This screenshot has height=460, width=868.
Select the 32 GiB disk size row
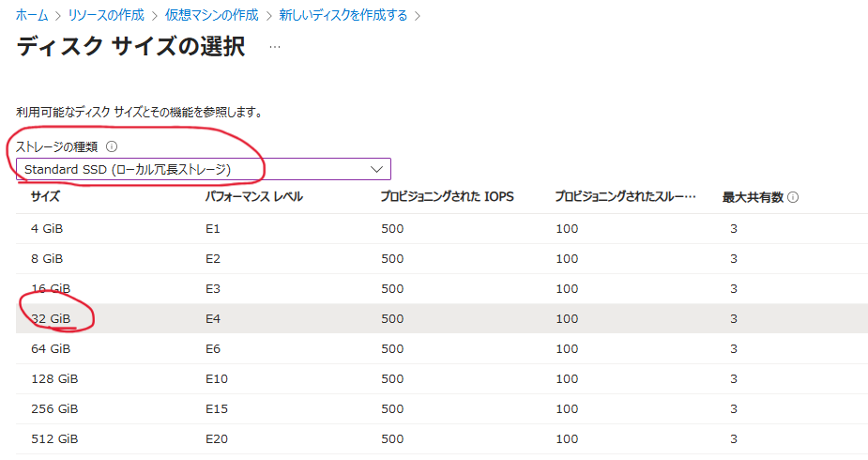pyautogui.click(x=442, y=318)
